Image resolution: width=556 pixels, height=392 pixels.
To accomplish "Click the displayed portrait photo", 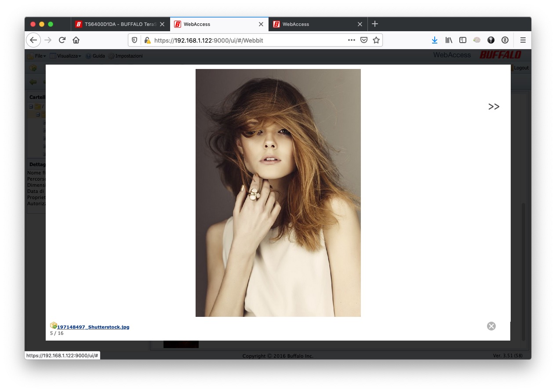I will pyautogui.click(x=278, y=192).
